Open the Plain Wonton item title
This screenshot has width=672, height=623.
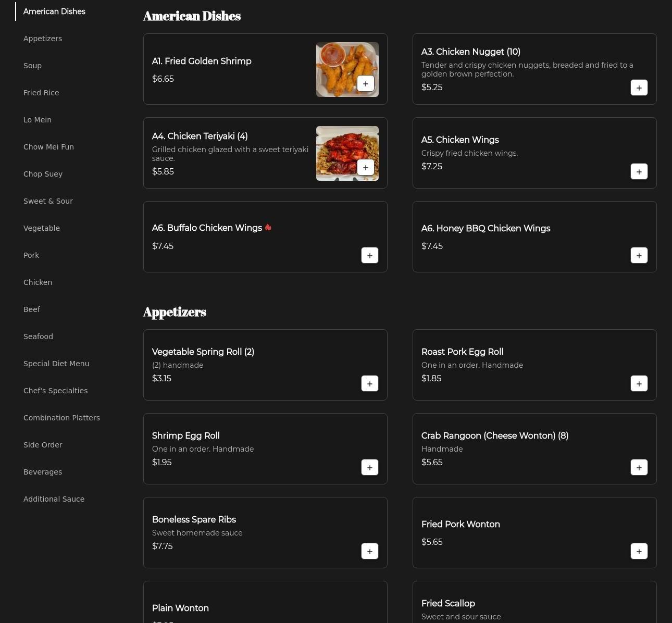(180, 608)
